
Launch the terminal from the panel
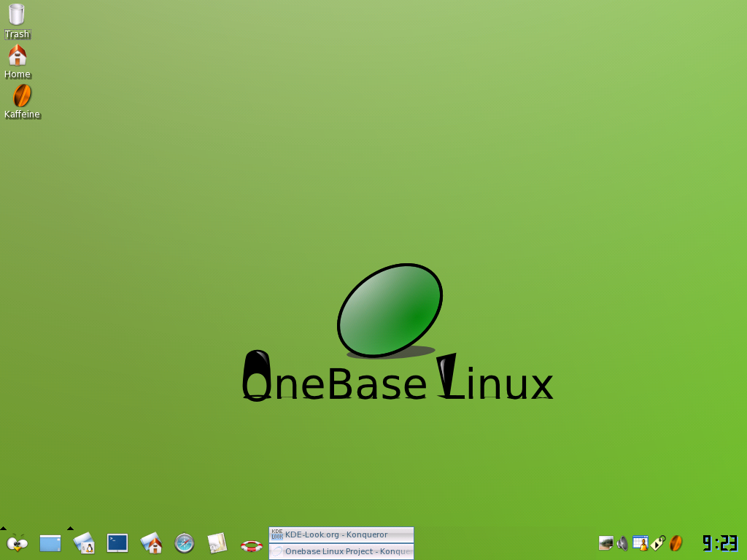(x=117, y=542)
